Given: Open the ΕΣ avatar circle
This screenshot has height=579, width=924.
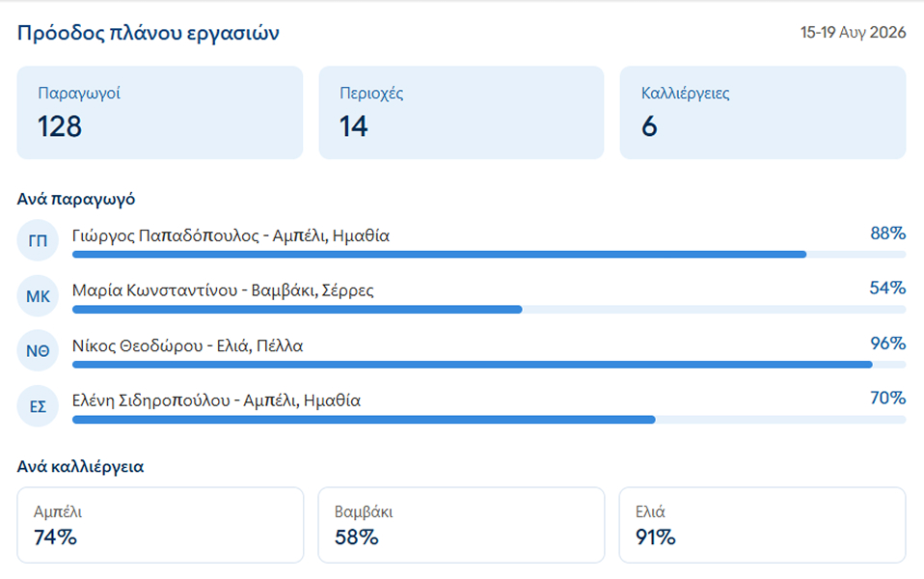Looking at the screenshot, I should [x=38, y=406].
